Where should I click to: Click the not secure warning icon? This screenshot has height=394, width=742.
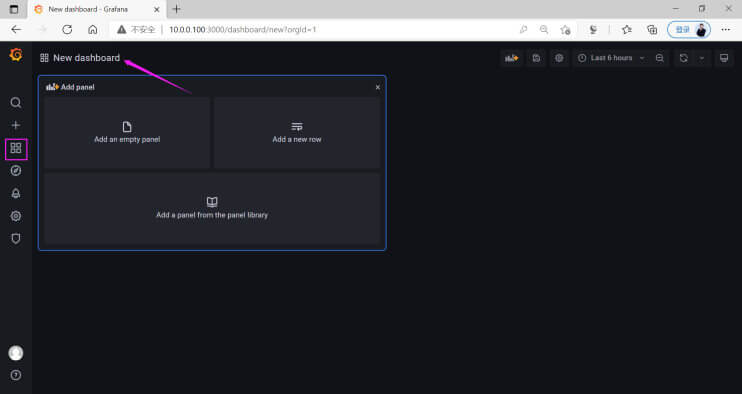[x=122, y=29]
